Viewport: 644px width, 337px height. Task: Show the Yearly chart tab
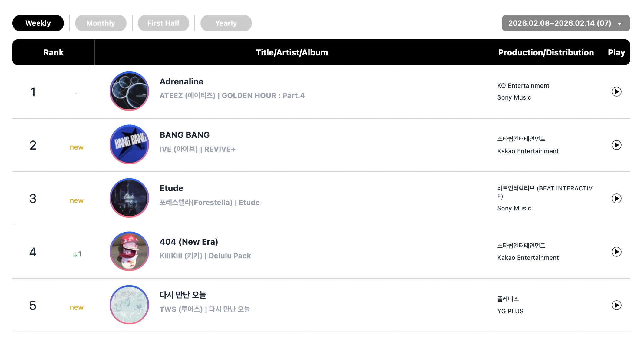[x=226, y=23]
